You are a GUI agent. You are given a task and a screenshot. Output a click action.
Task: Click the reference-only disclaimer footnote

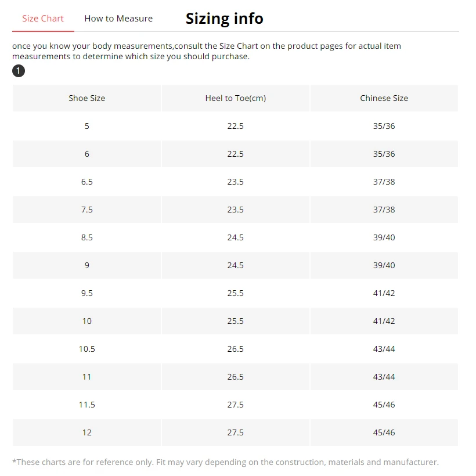225,462
